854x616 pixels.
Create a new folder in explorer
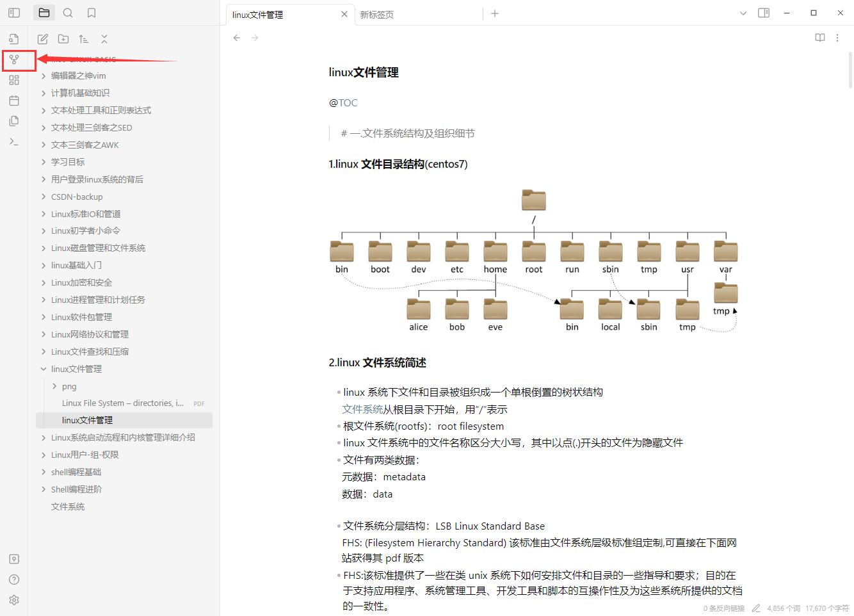click(x=63, y=39)
